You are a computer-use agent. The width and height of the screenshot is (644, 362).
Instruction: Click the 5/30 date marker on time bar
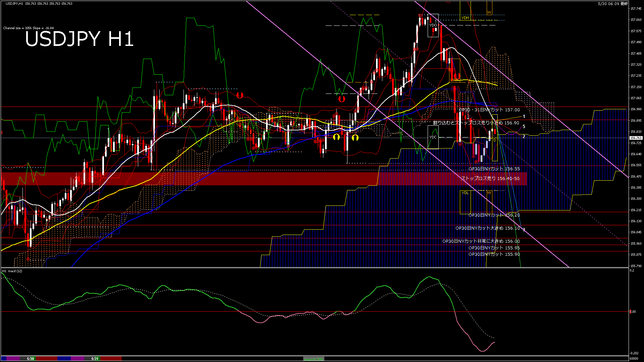[x=31, y=359]
